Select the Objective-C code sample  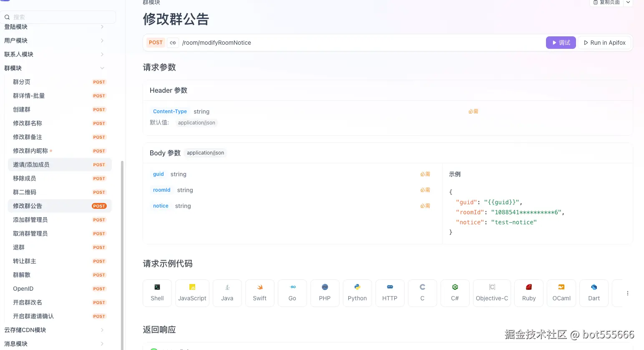(491, 292)
